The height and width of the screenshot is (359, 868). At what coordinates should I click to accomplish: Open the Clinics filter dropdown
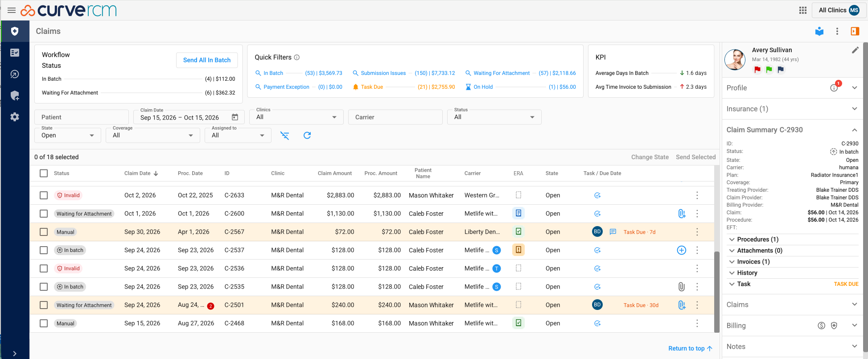pos(296,117)
